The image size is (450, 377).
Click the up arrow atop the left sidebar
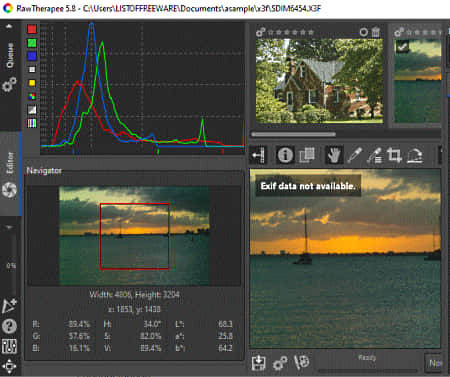pyautogui.click(x=9, y=26)
